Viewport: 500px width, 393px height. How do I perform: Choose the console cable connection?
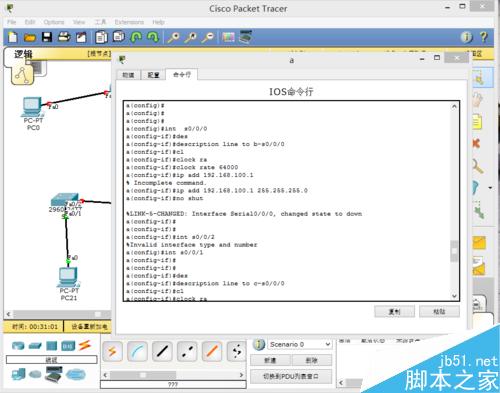pos(137,351)
